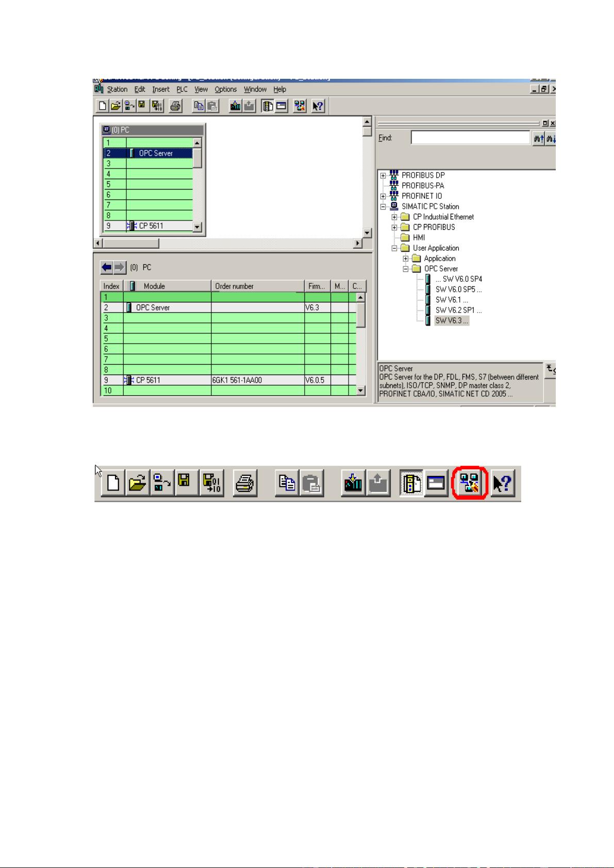This screenshot has width=614, height=868.
Task: Click the Open folder icon in the enlarged toolbar
Action: (137, 484)
